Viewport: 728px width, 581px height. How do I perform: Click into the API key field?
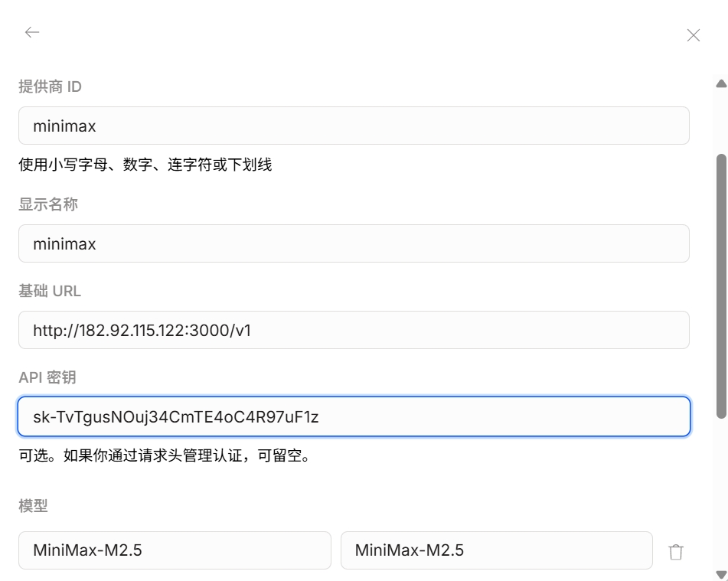(x=354, y=416)
